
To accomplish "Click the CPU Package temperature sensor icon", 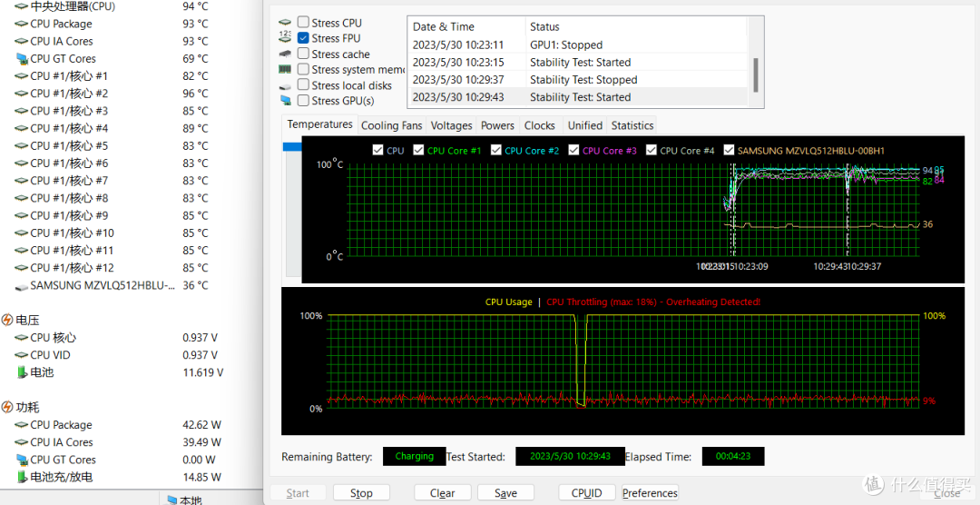I will click(x=21, y=24).
